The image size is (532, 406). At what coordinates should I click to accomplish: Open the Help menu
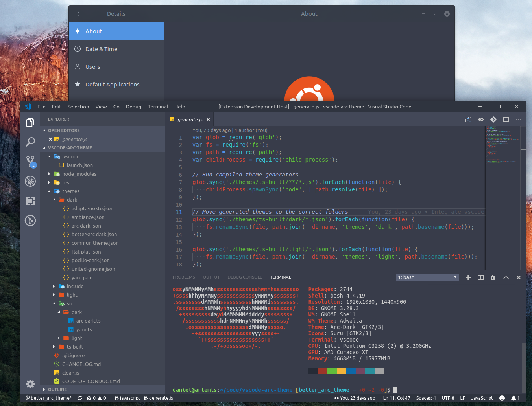point(179,107)
